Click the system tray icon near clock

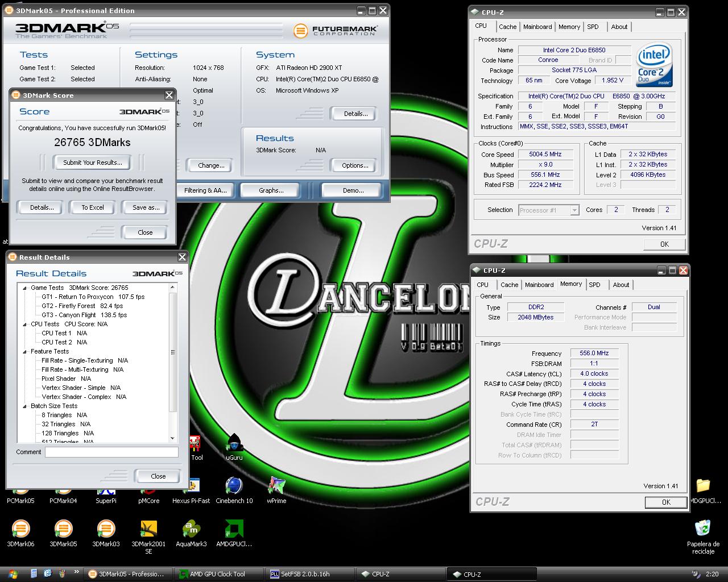point(696,574)
